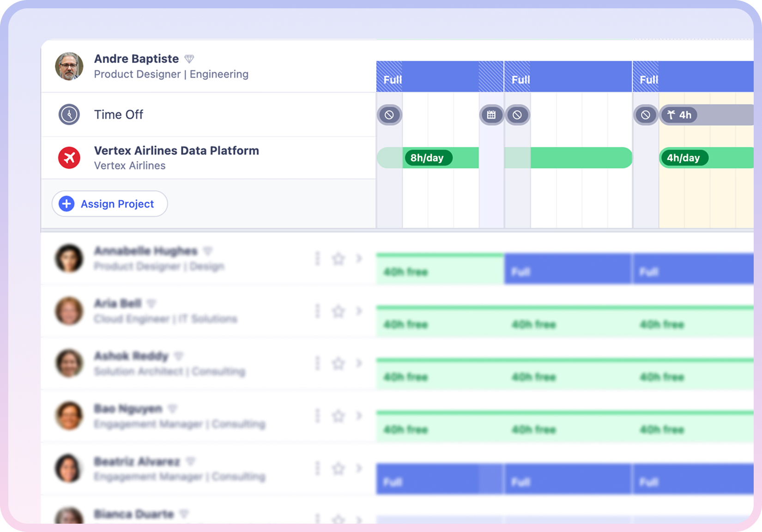Viewport: 762px width, 532px height.
Task: Click Aria Bell's avatar
Action: pyautogui.click(x=69, y=311)
